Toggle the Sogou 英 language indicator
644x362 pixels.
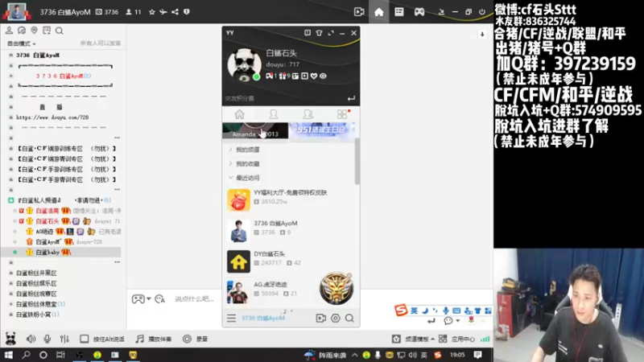pos(414,311)
